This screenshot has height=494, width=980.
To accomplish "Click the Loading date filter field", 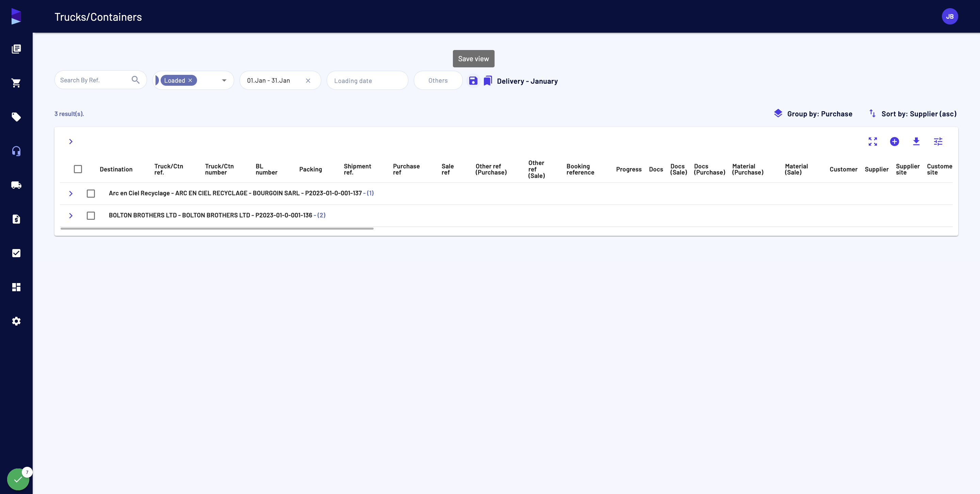I will pyautogui.click(x=367, y=80).
